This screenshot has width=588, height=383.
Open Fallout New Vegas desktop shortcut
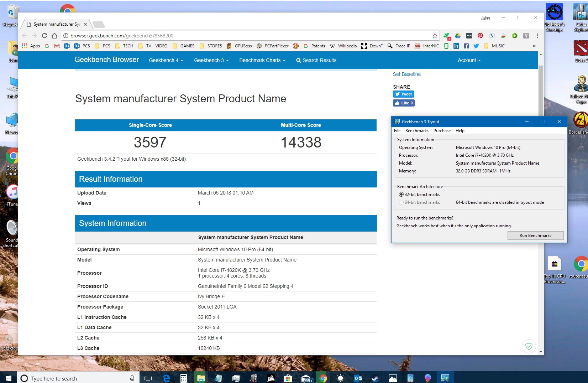tap(581, 90)
